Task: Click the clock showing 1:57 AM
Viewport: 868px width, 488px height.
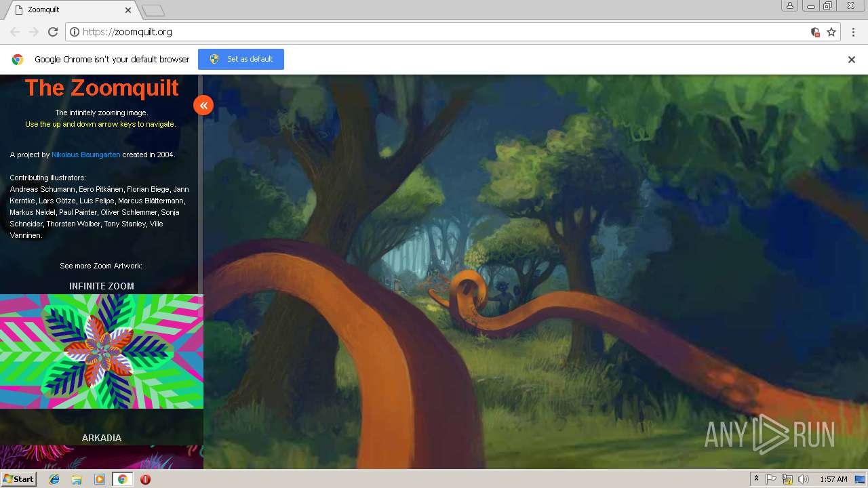Action: tap(833, 479)
